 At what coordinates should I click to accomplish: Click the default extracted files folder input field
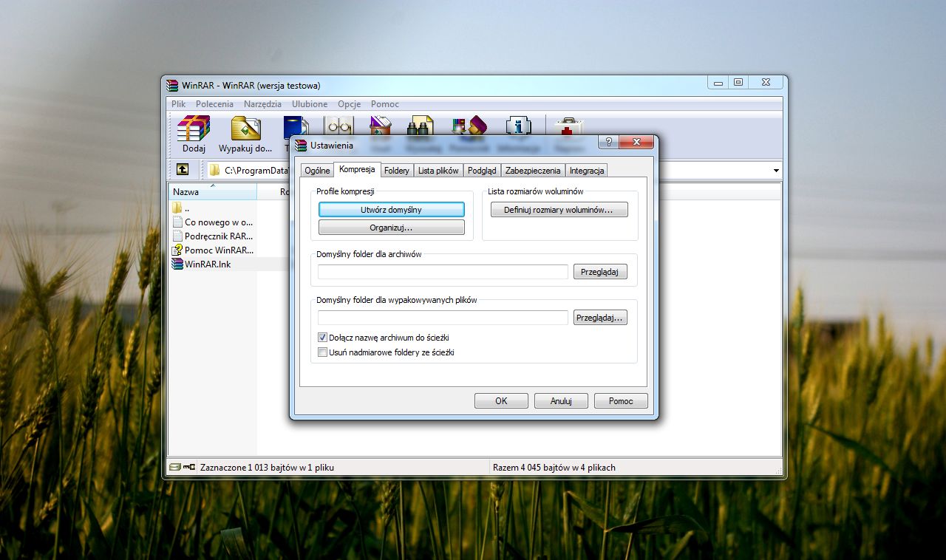click(x=443, y=318)
